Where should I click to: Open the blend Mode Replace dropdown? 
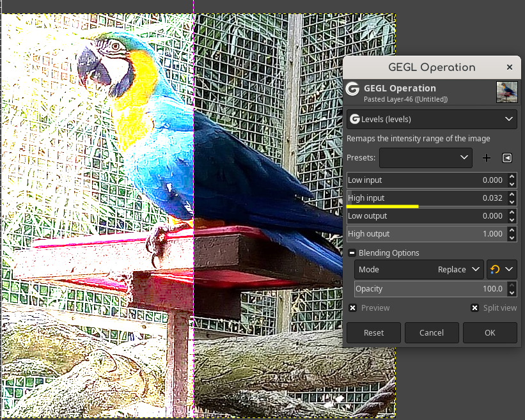coord(419,269)
